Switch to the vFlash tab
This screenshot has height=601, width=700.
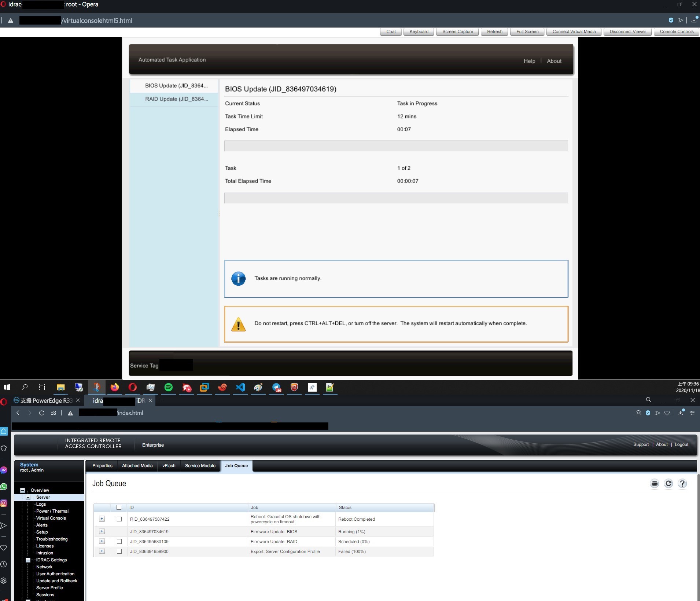click(169, 466)
